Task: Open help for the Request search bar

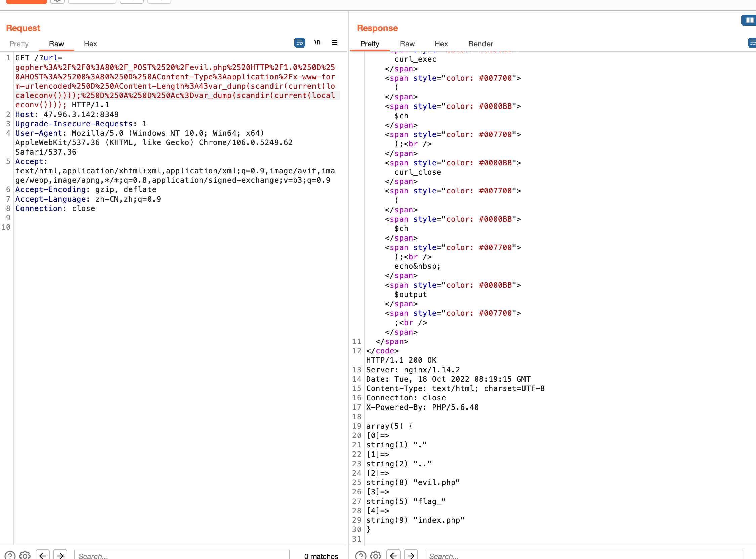Action: pyautogui.click(x=10, y=555)
